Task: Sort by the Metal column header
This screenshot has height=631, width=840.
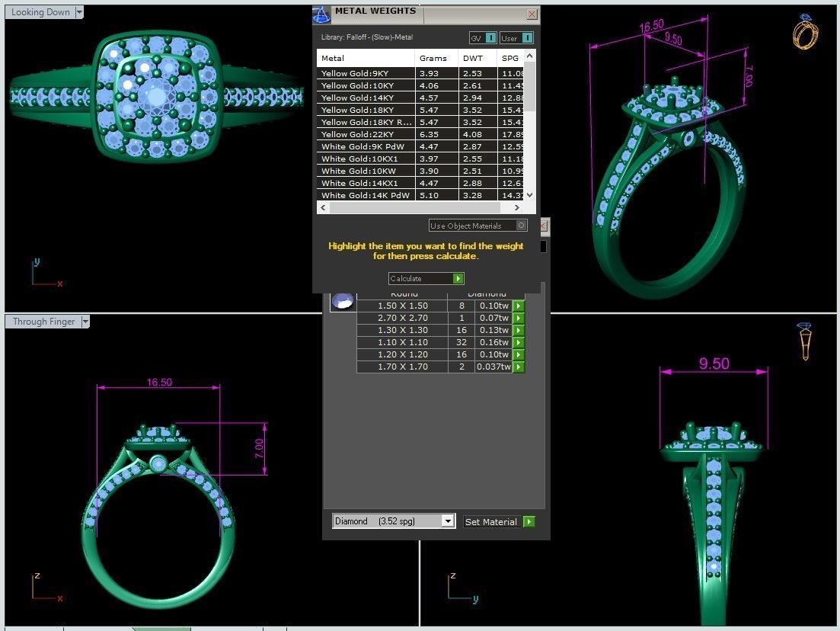Action: (366, 58)
